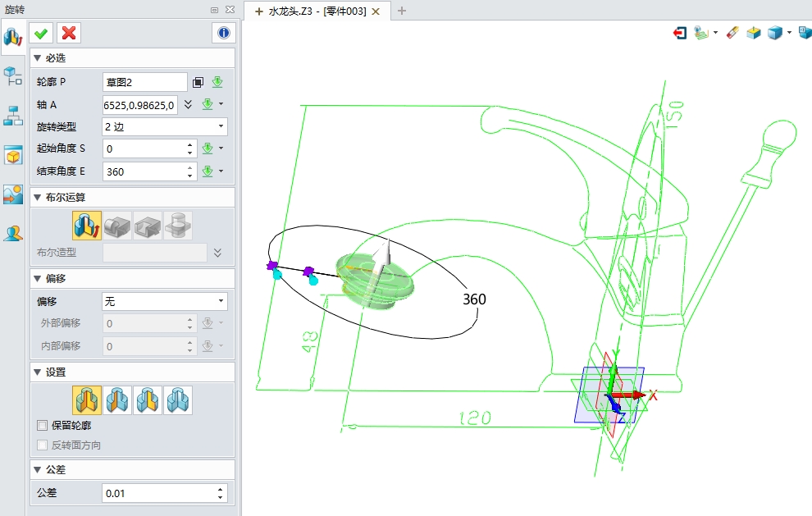Open the user icon tab in left sidebar
812x516 pixels.
13,234
